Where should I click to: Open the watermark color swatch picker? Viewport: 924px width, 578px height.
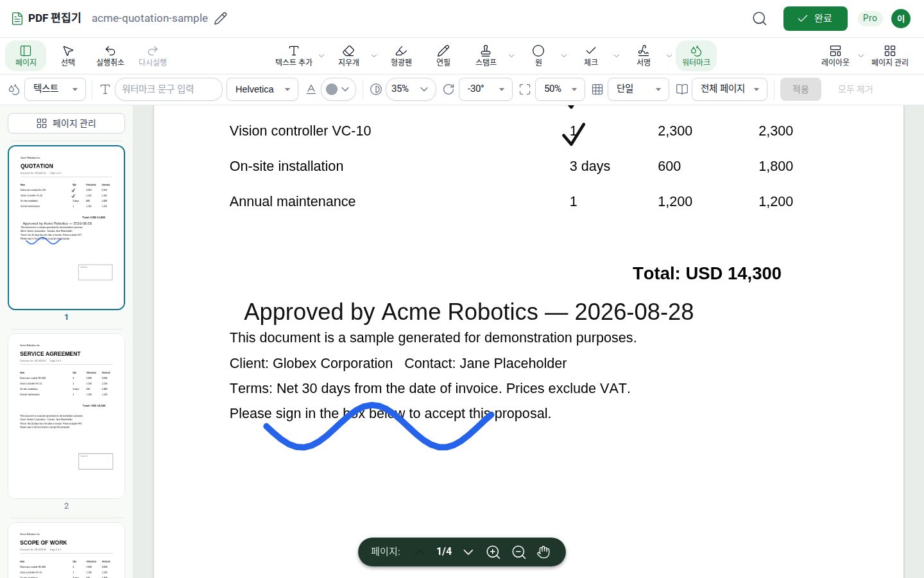338,89
